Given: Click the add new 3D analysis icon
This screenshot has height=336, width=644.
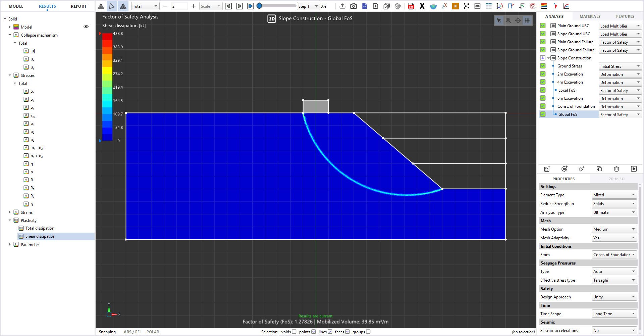Looking at the screenshot, I should (565, 169).
